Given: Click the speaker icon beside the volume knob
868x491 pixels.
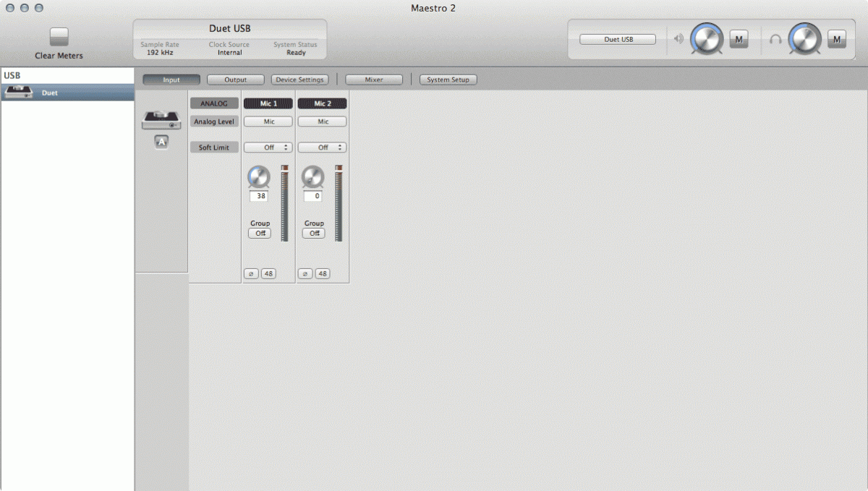Looking at the screenshot, I should coord(678,39).
